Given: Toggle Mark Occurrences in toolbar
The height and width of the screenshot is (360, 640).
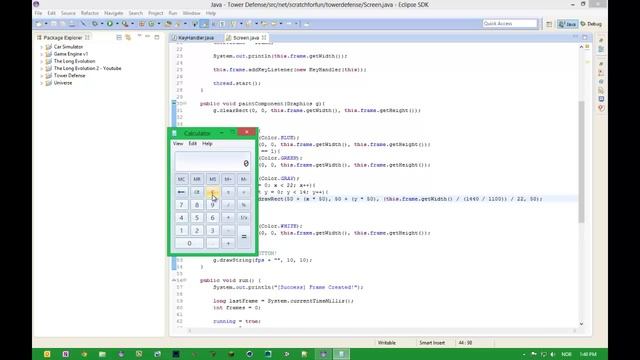Looking at the screenshot, I should pos(204,24).
